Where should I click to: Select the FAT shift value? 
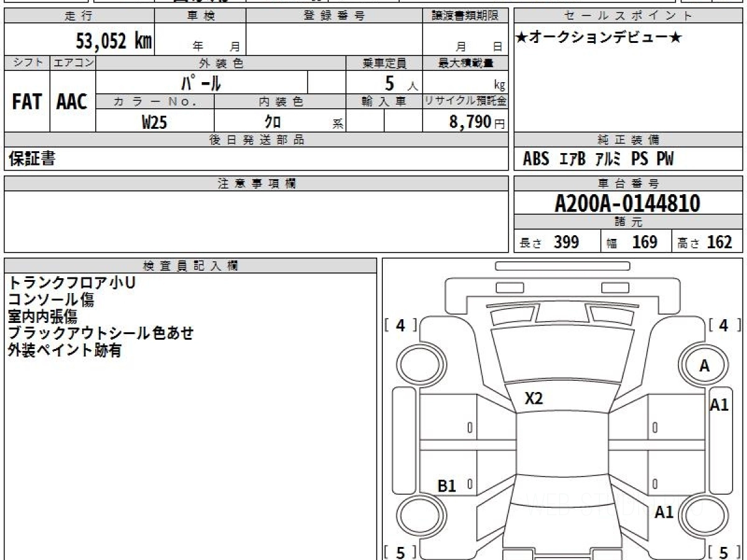(27, 102)
